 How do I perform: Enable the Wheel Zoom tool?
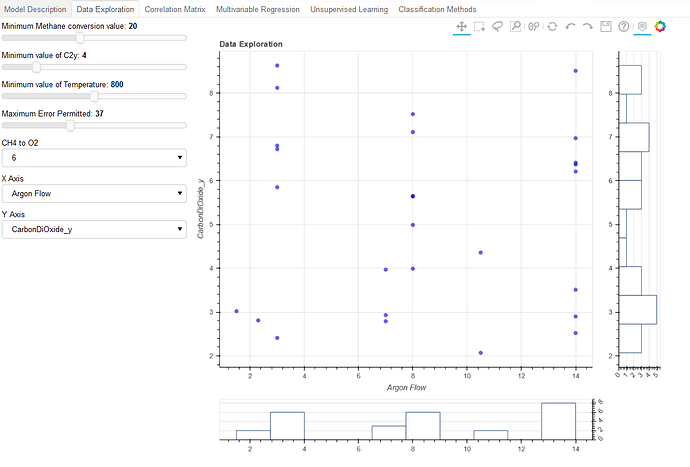534,26
